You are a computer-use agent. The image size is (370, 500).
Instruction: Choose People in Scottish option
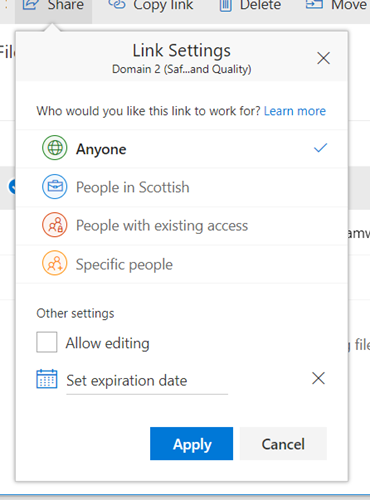182,187
